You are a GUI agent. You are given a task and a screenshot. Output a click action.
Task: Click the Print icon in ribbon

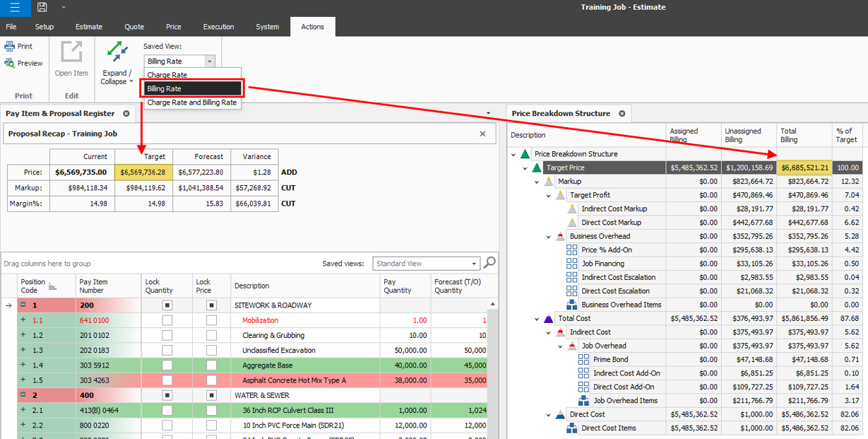(x=10, y=47)
